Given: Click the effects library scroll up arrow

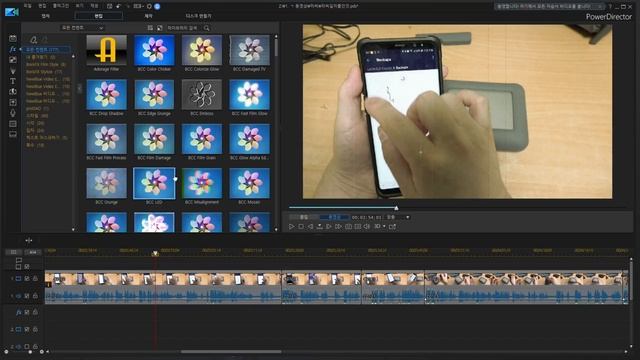Looking at the screenshot, I should [276, 37].
